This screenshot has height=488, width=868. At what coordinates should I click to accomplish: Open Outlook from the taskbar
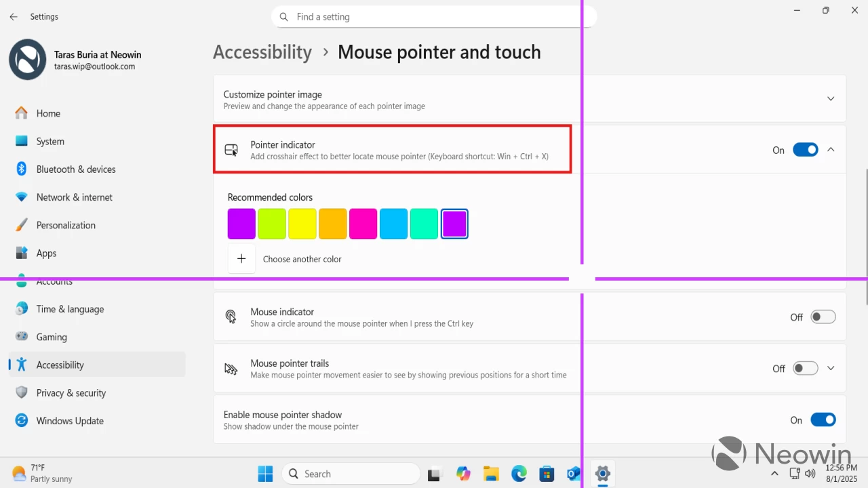tap(574, 474)
